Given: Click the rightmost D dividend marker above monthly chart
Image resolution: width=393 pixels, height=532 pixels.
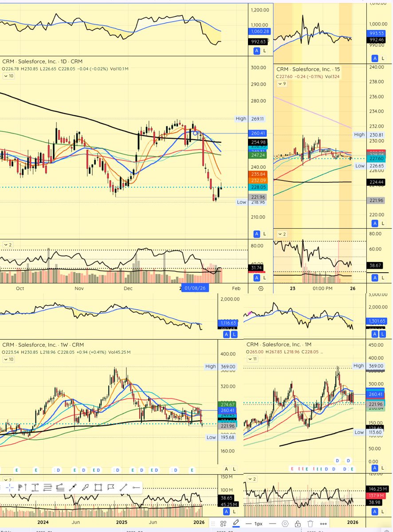Looking at the screenshot, I should coord(349,462).
